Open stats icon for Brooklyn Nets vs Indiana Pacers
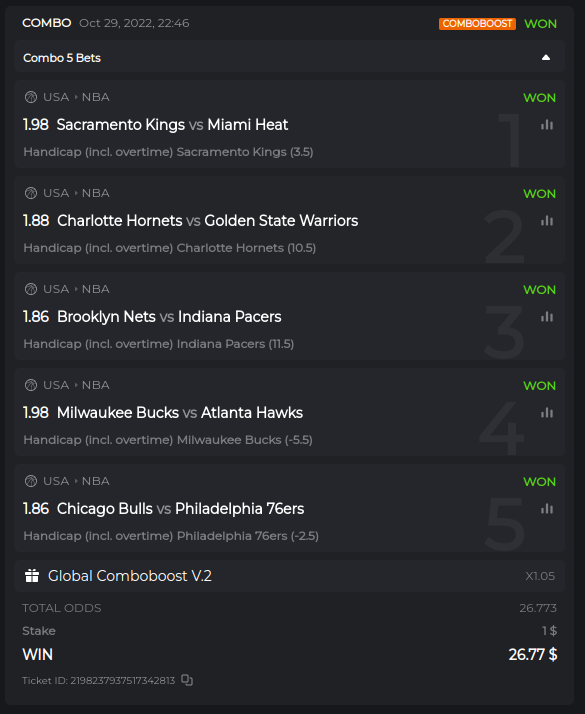Screen dimensions: 585x714 [x=547, y=317]
